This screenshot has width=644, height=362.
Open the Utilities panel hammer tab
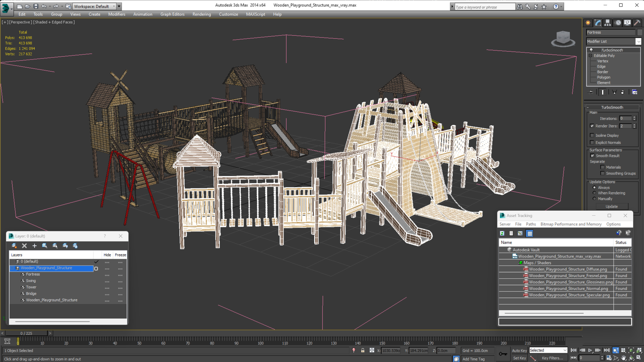(637, 23)
